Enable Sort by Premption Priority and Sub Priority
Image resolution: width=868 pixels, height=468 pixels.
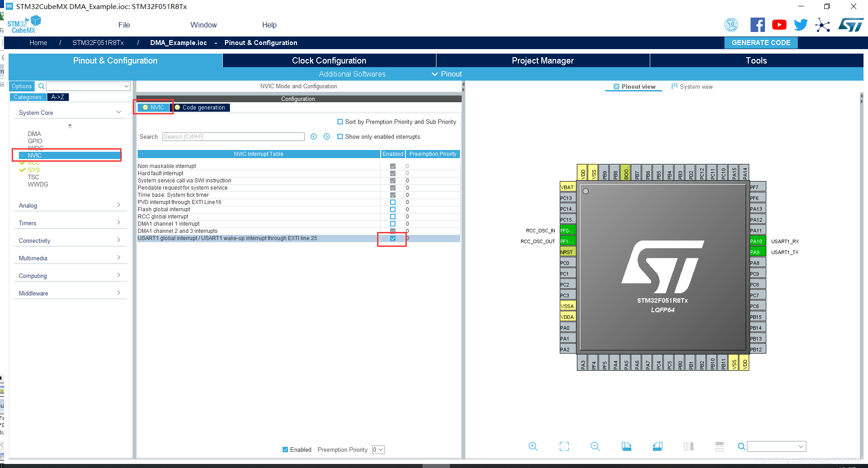coord(340,122)
